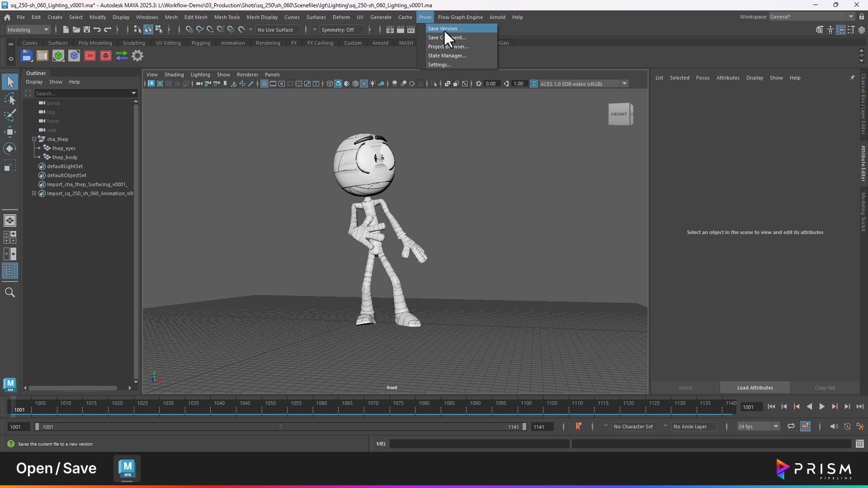Click the Undo arrow icon
868x488 pixels.
coord(97,30)
